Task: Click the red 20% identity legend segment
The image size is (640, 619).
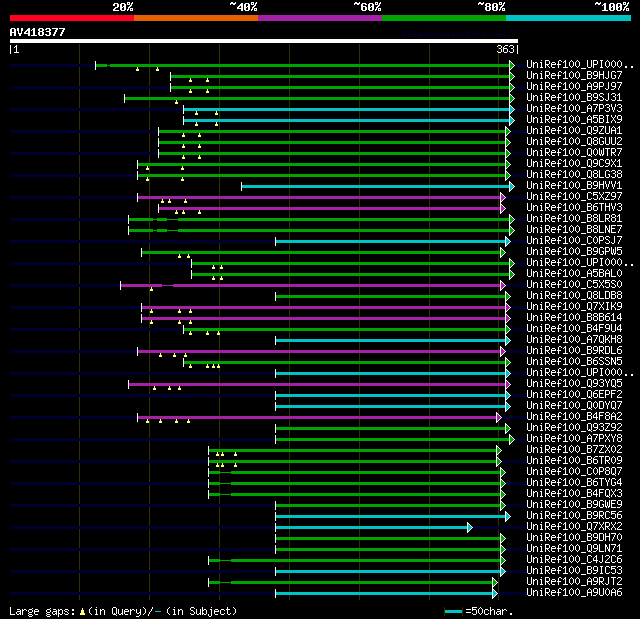Action: point(72,18)
